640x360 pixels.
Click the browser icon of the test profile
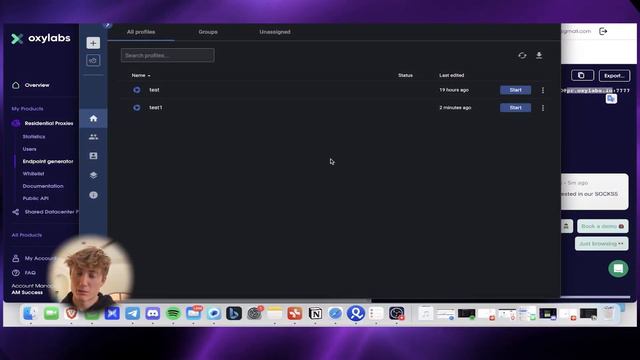click(137, 90)
